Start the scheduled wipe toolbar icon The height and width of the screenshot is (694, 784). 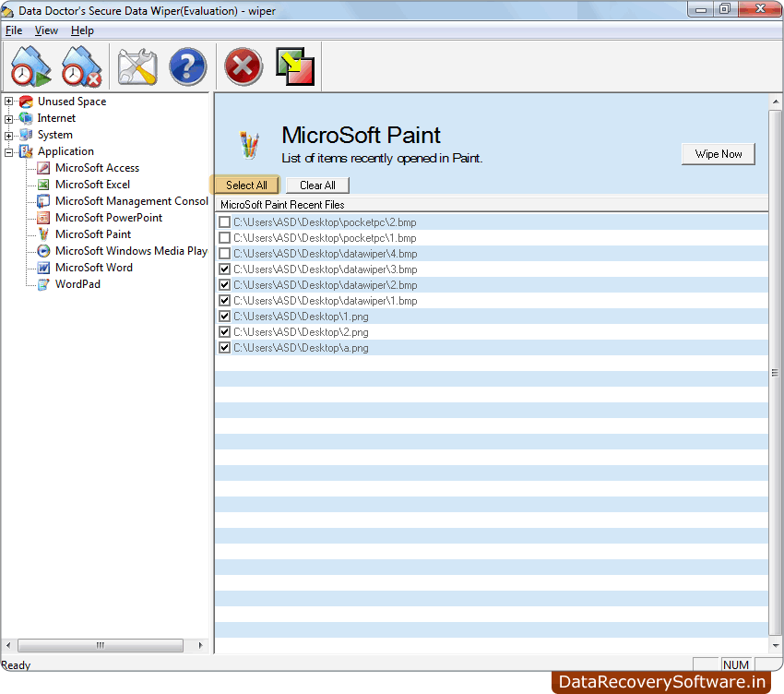(30, 66)
